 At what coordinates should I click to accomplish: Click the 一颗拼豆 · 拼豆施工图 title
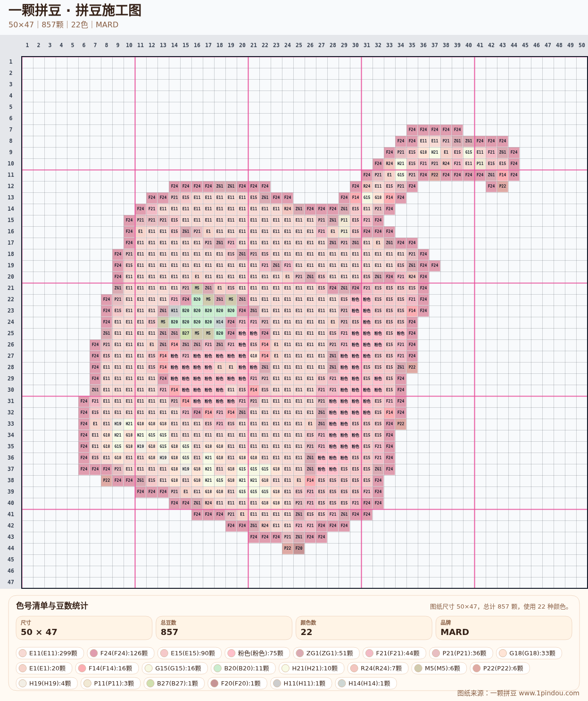pyautogui.click(x=75, y=10)
